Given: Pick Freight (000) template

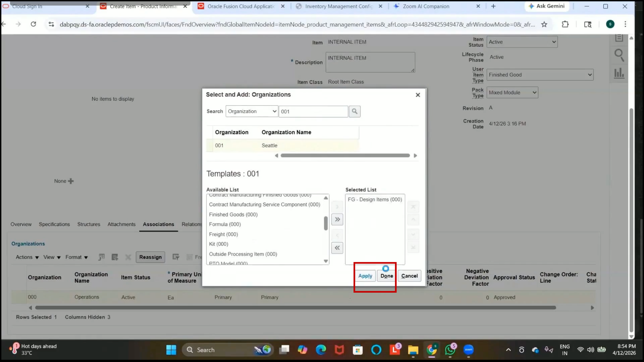Looking at the screenshot, I should coord(223,234).
